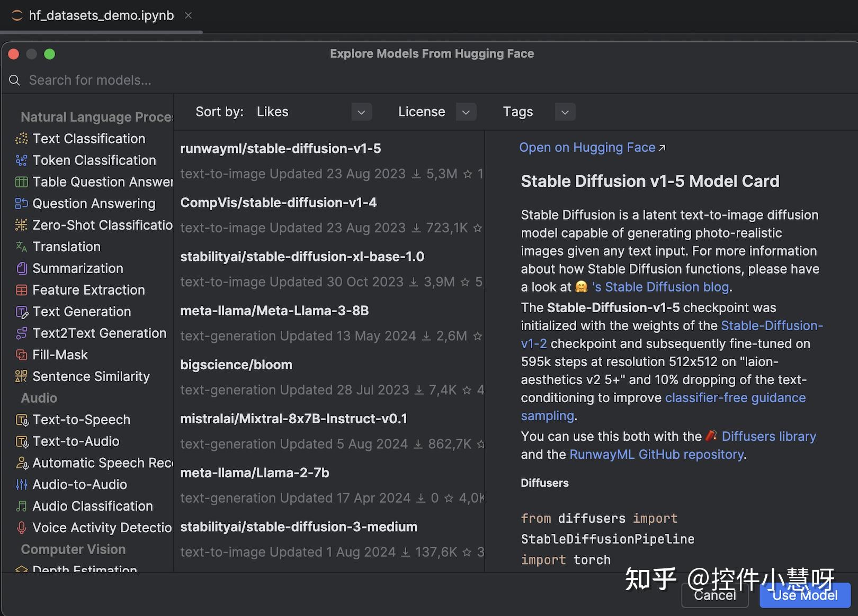Select the Text Generation icon

coord(21,311)
